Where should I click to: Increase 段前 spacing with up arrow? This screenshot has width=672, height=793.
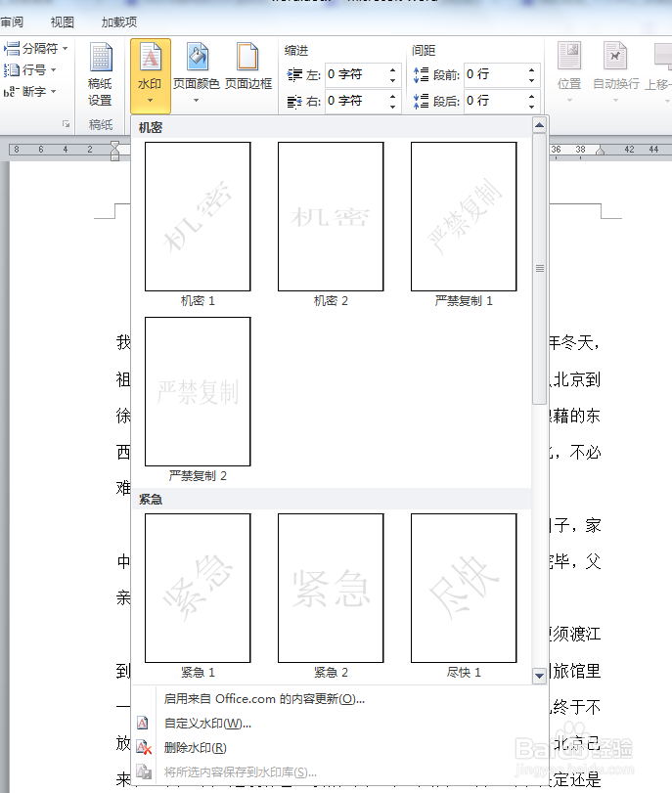tap(531, 69)
